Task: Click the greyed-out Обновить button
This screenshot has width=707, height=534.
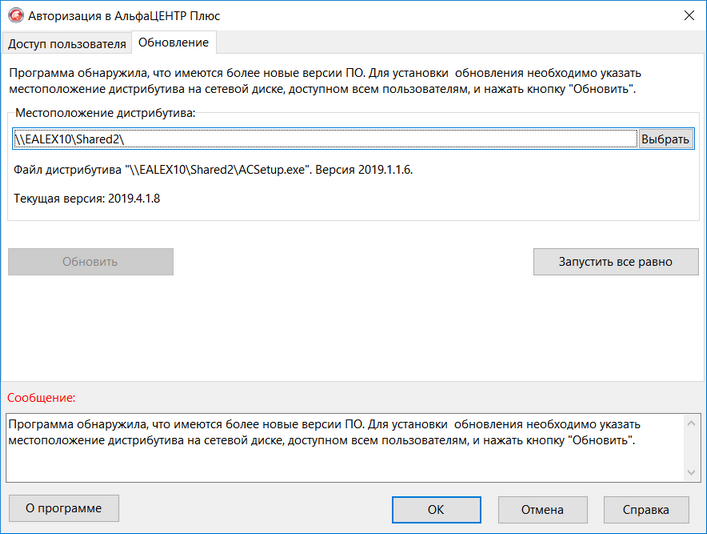Action: pyautogui.click(x=91, y=262)
